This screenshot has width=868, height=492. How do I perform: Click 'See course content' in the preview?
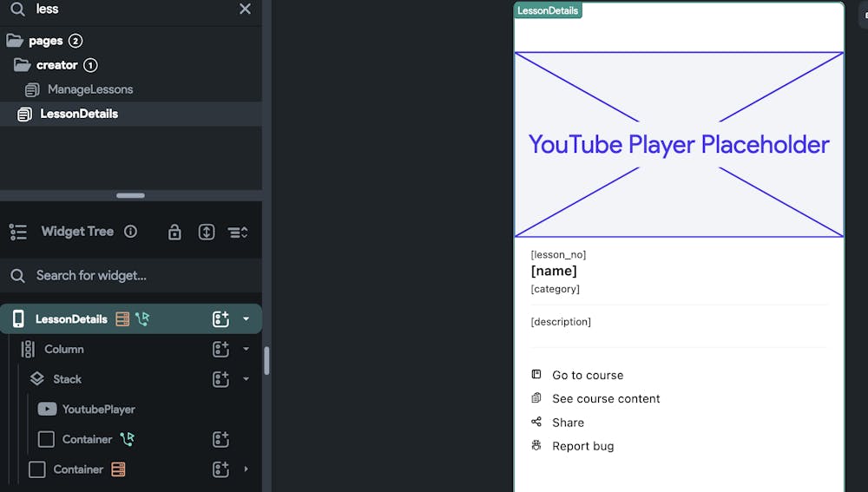[x=606, y=399]
